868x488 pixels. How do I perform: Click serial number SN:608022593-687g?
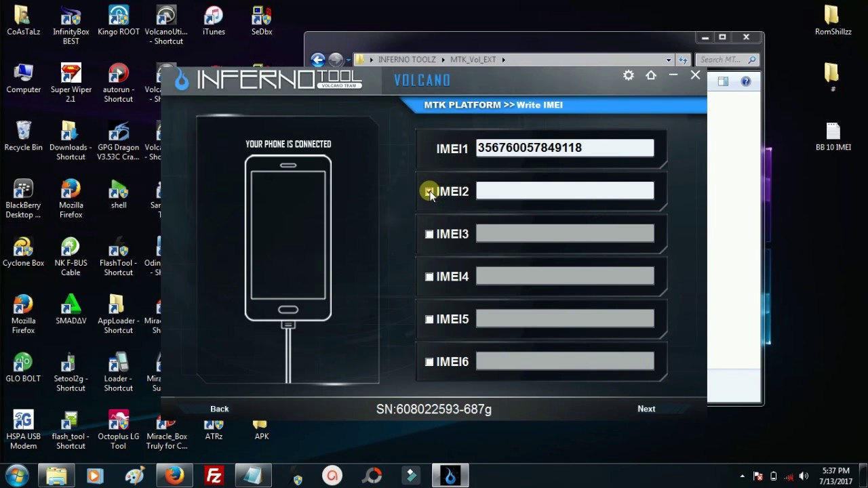[434, 409]
